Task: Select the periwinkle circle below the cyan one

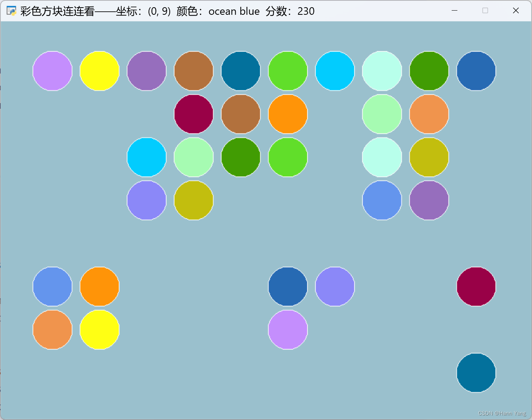Action: click(147, 200)
